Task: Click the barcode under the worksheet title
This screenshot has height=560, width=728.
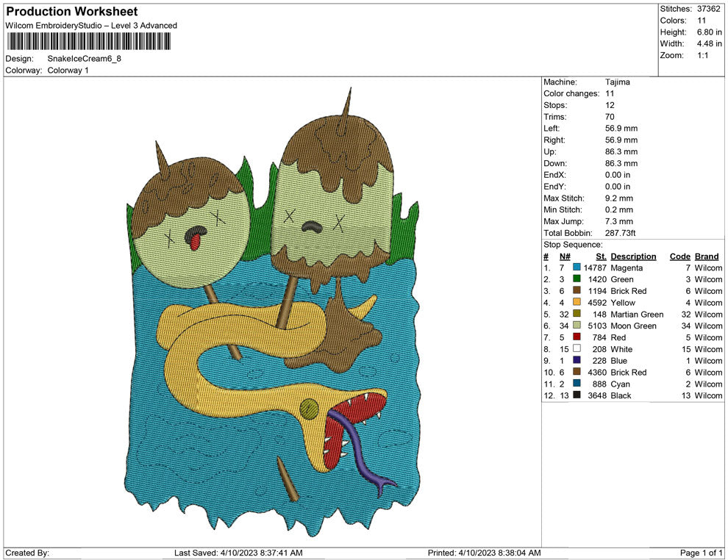Action: (x=88, y=41)
